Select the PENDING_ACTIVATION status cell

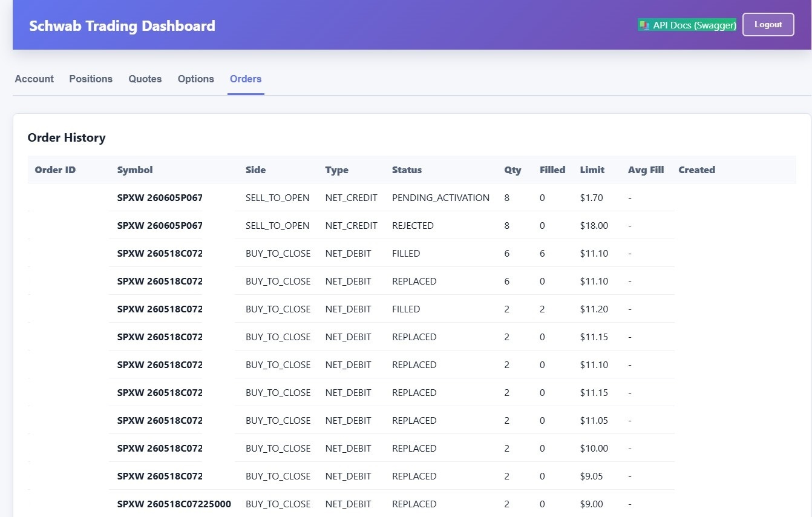[x=440, y=198]
